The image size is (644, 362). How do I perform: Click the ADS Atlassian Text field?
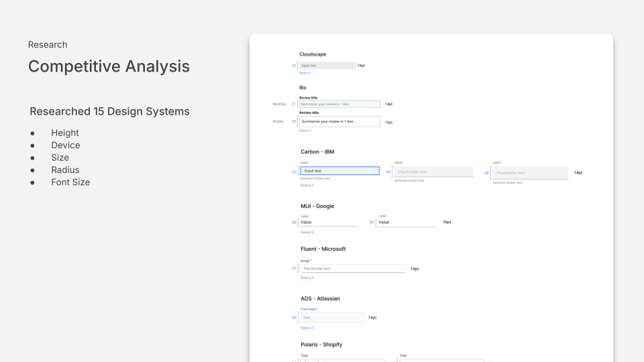[331, 318]
